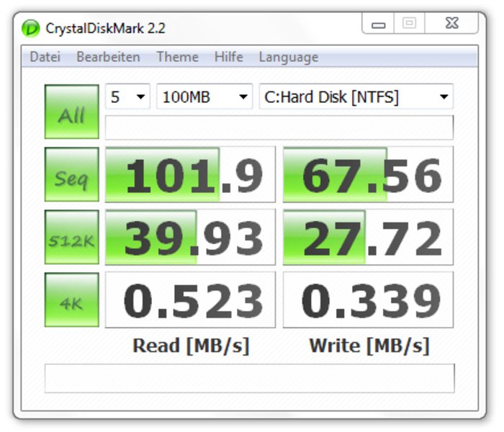The image size is (504, 432).
Task: Click the CrystalDiskMark 2.2 title text
Action: click(105, 28)
